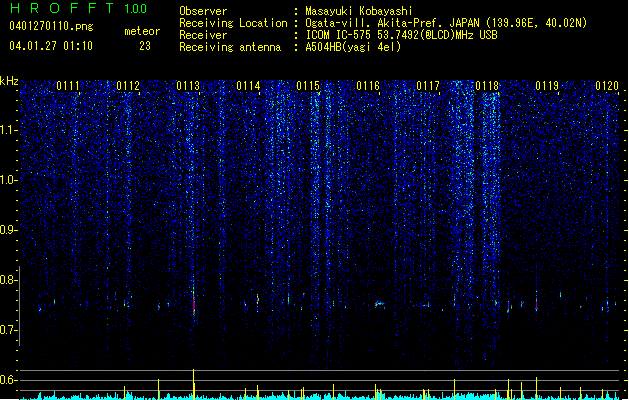
Task: Select the file name 0401270110.png
Action: pyautogui.click(x=51, y=26)
